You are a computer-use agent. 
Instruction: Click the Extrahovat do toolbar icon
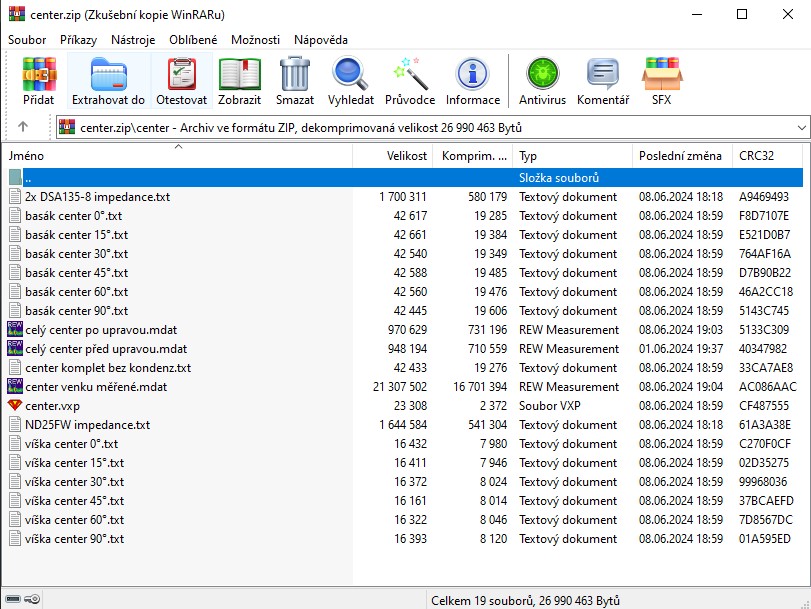(x=109, y=74)
